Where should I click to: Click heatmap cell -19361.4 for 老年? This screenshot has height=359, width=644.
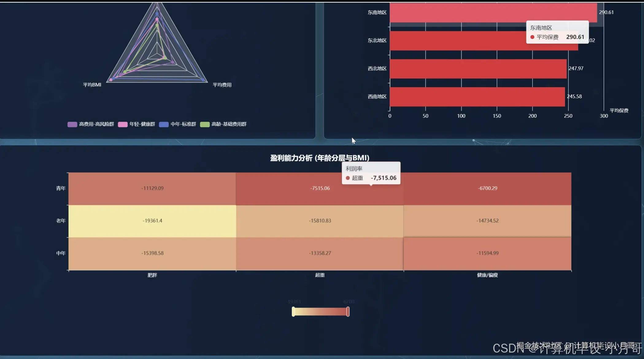tap(152, 221)
